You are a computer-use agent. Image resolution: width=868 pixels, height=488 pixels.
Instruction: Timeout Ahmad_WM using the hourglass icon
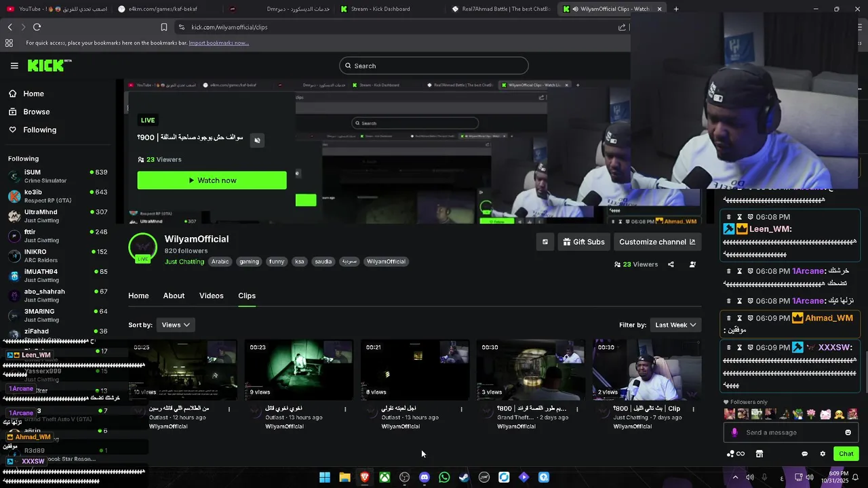tap(740, 318)
